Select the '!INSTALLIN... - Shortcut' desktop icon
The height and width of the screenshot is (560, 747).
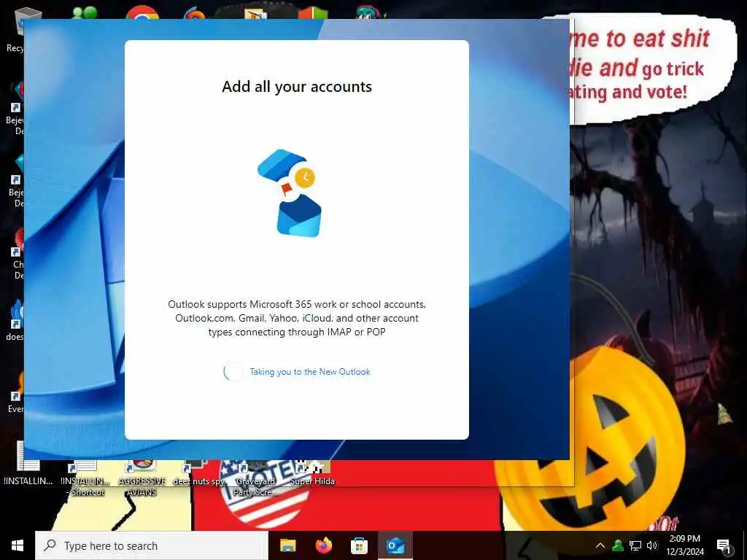tap(85, 479)
